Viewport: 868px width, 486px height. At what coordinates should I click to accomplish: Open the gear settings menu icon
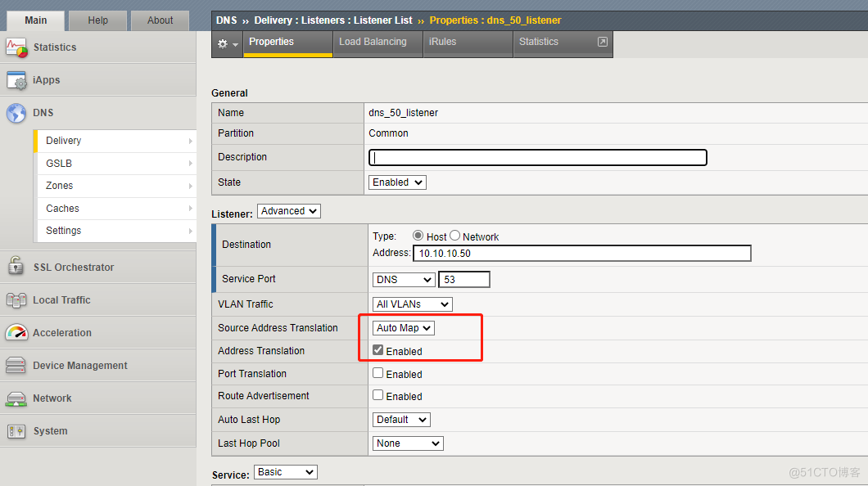(x=227, y=43)
